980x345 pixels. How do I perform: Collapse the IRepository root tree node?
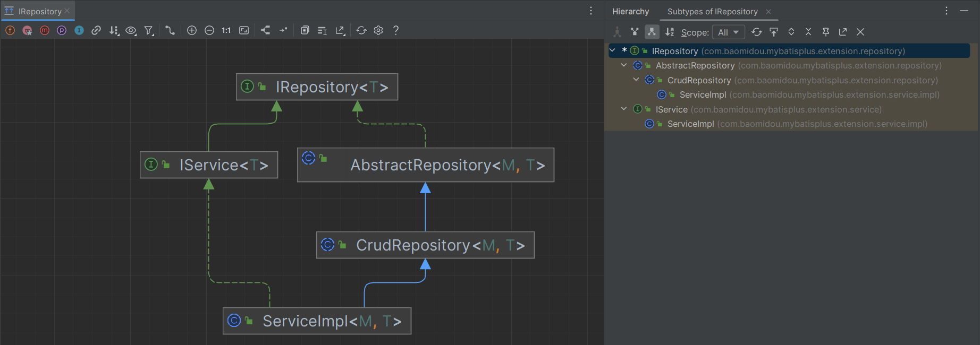pos(612,50)
